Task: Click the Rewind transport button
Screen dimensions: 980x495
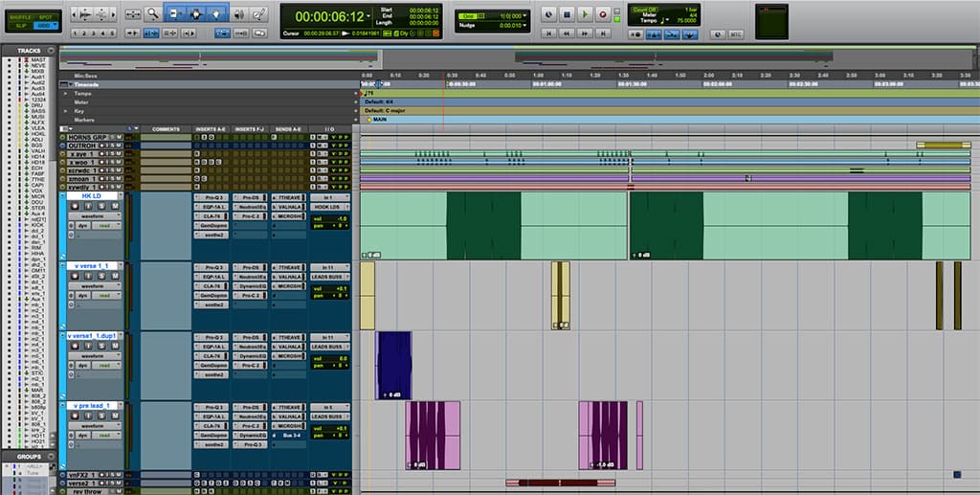Action: (567, 34)
